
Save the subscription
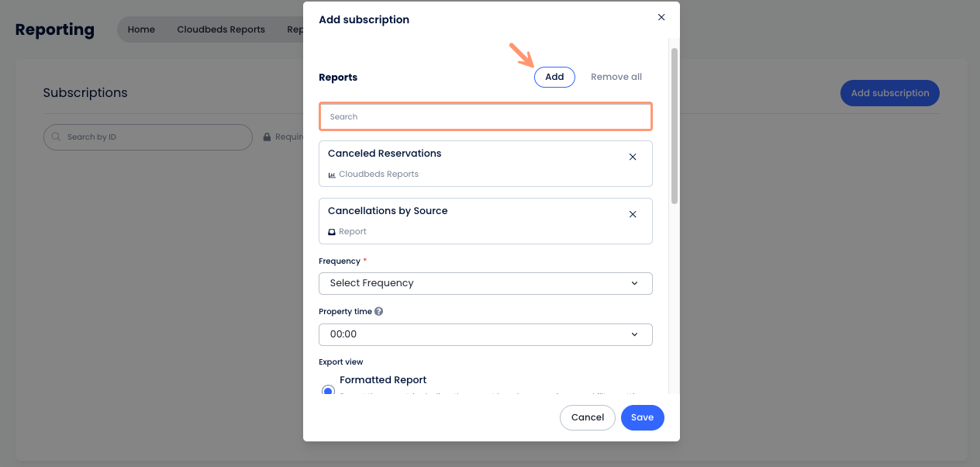tap(643, 417)
